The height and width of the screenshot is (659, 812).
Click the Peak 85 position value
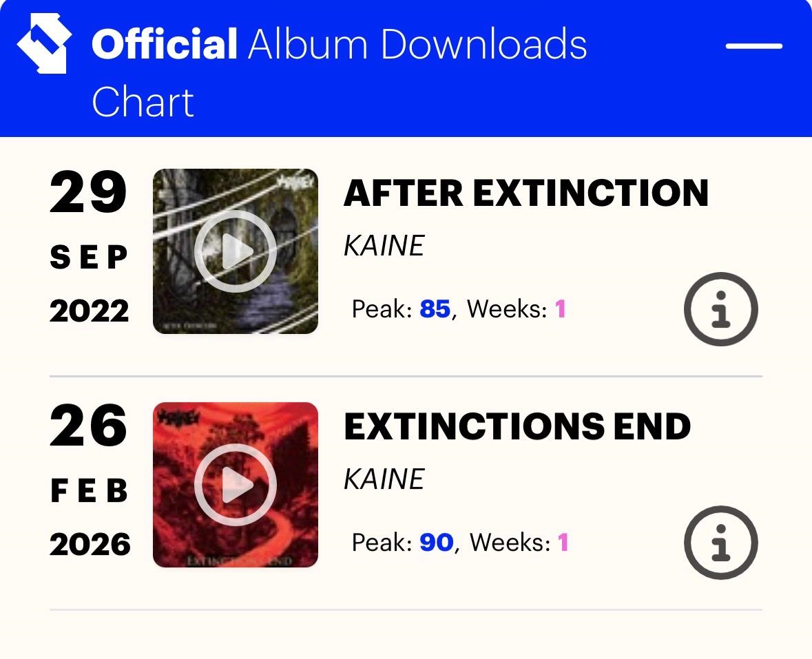pos(435,309)
